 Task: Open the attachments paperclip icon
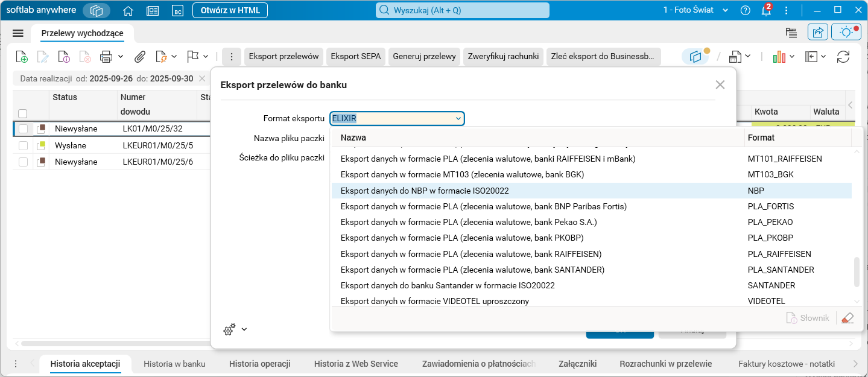point(140,57)
